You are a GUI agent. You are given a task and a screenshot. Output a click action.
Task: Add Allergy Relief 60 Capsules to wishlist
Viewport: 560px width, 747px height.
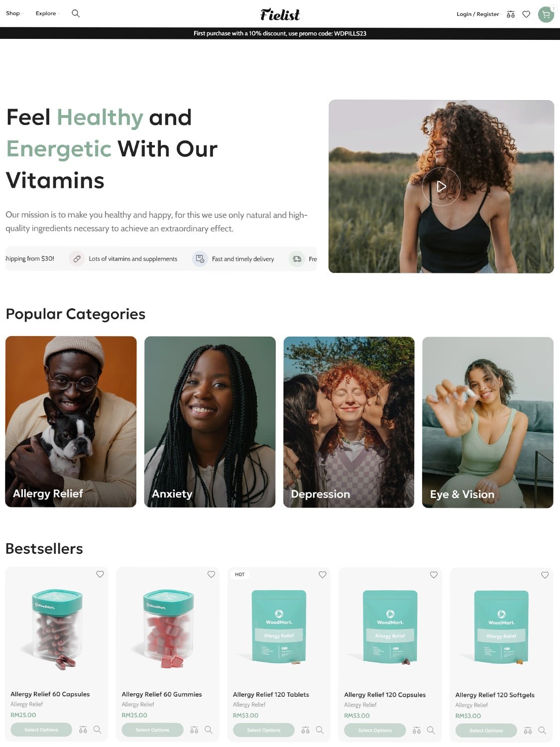tap(100, 574)
